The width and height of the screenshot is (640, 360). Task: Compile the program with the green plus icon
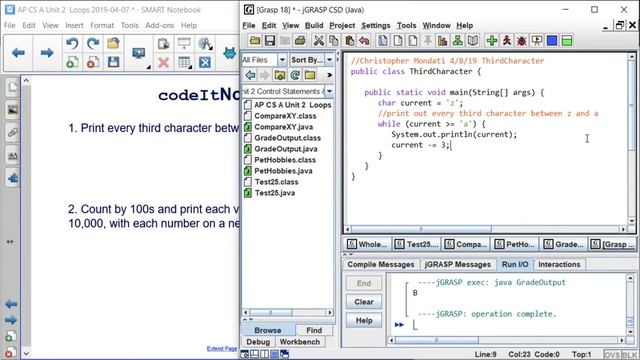click(492, 40)
